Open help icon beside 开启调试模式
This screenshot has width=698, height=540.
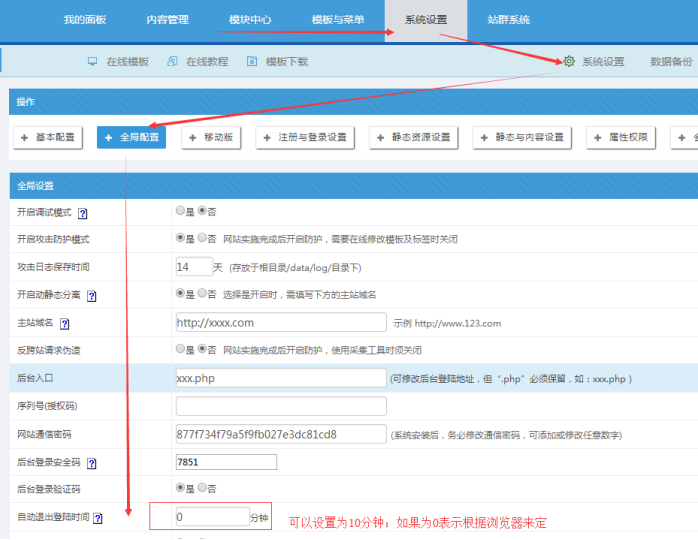82,213
